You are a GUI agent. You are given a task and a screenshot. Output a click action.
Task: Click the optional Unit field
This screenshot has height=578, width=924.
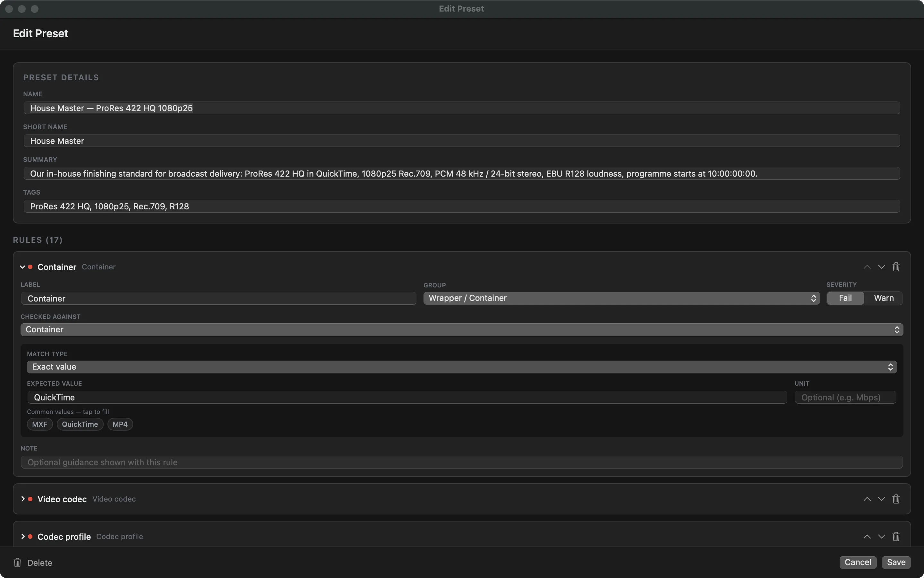click(x=845, y=397)
